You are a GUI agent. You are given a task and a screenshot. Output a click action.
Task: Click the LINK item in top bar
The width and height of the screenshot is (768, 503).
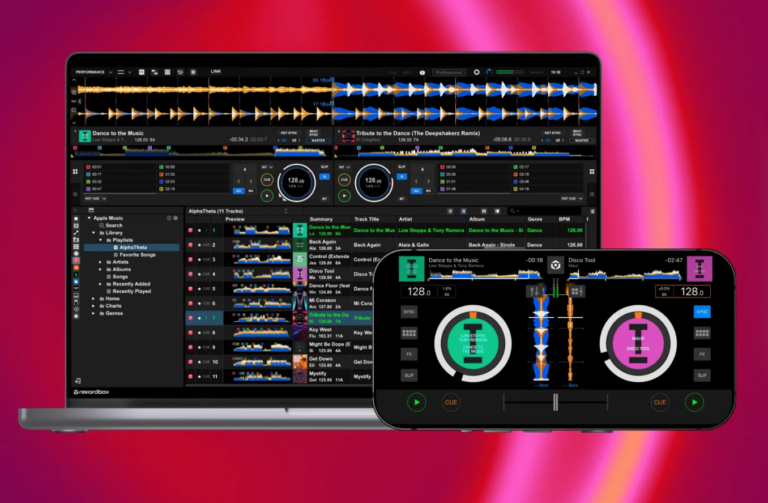pyautogui.click(x=216, y=72)
